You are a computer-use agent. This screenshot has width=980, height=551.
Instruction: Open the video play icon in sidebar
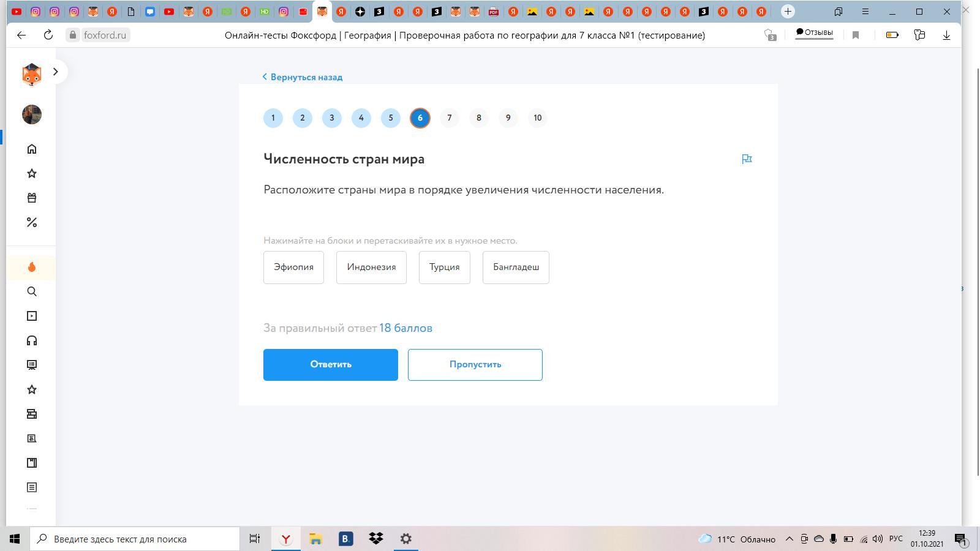coord(32,316)
